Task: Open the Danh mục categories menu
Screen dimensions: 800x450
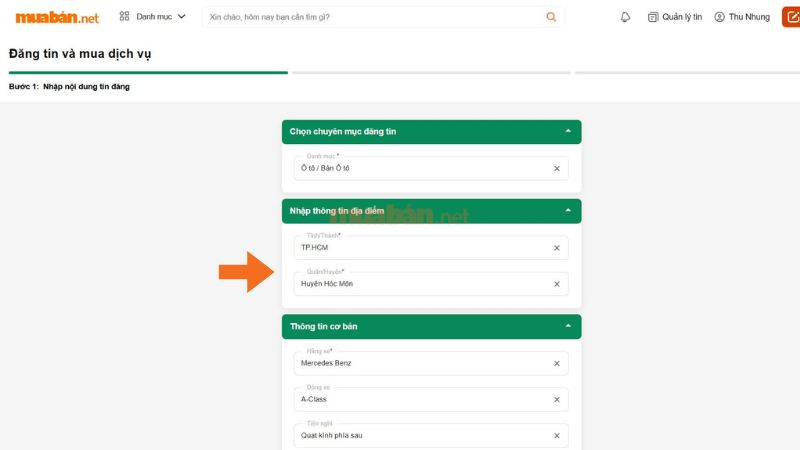Action: pos(152,17)
